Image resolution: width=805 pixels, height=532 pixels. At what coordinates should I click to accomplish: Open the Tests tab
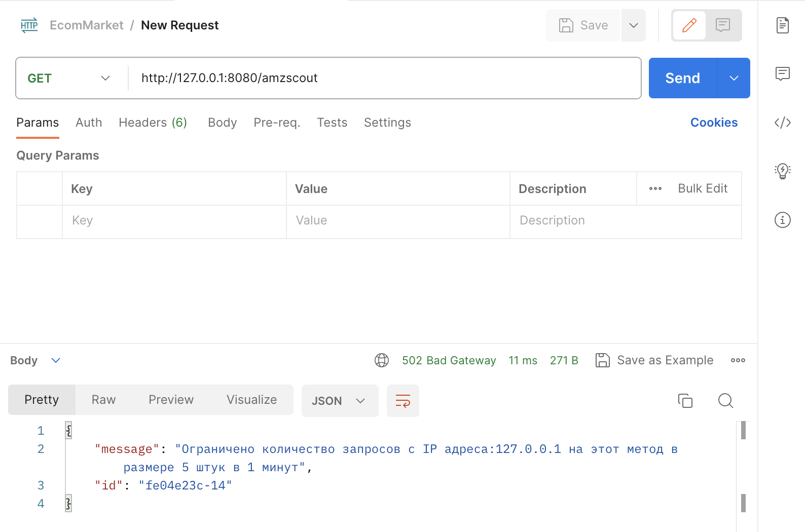click(332, 123)
